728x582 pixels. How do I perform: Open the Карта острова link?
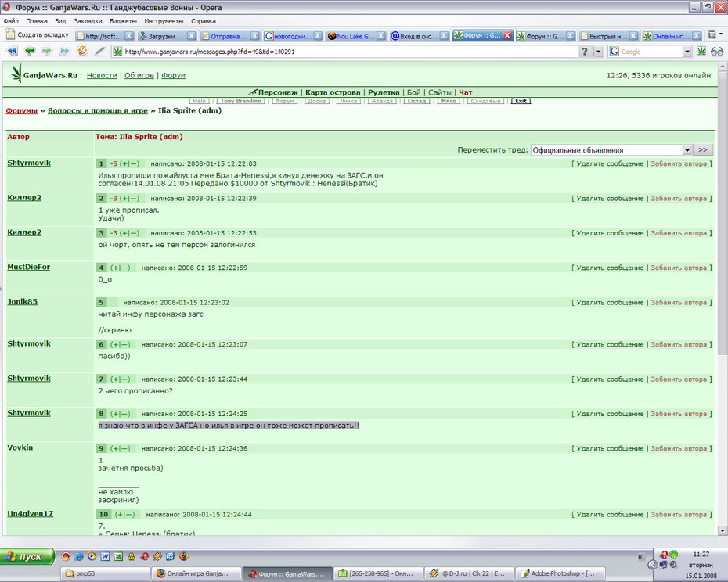333,92
